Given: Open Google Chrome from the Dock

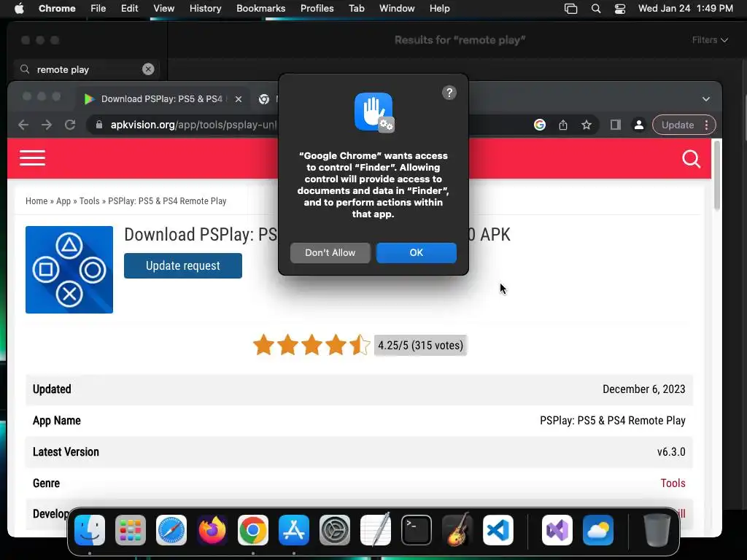Looking at the screenshot, I should 253,530.
